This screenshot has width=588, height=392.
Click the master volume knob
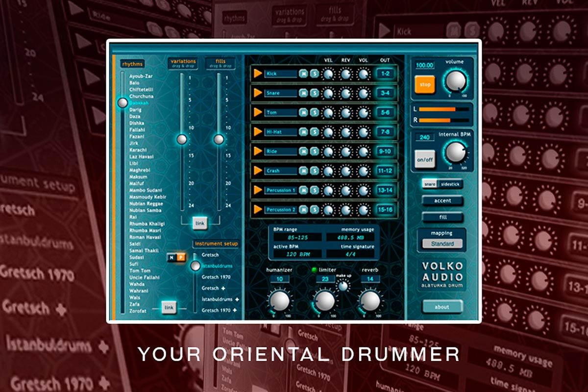pyautogui.click(x=456, y=80)
